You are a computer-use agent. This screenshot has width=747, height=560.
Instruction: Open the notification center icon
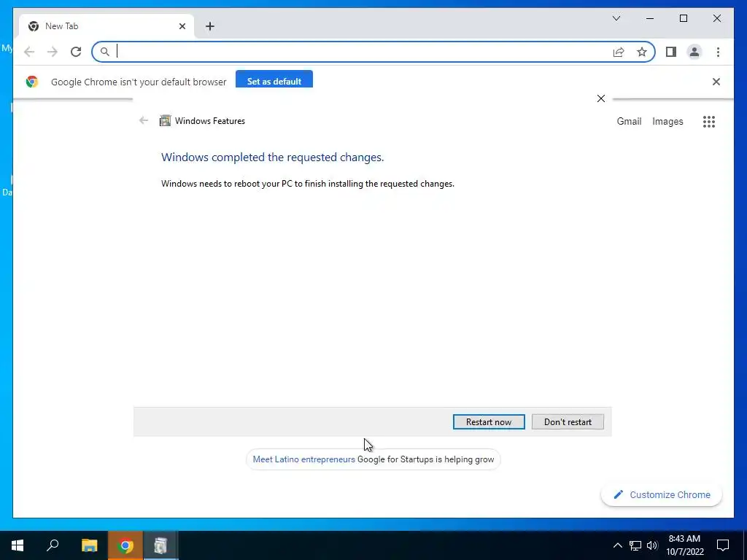[723, 545]
